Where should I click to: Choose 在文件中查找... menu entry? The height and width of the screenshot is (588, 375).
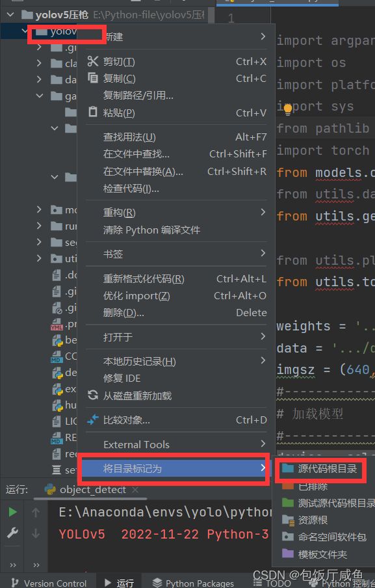176,154
